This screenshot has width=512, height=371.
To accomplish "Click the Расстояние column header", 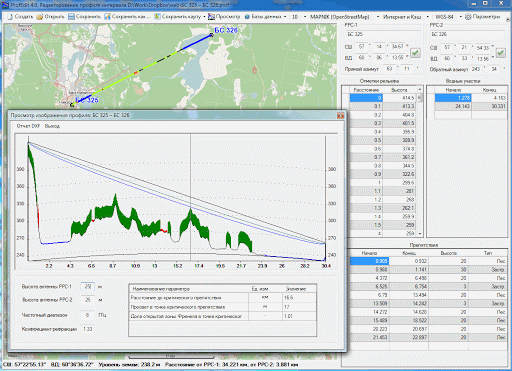I will pyautogui.click(x=366, y=90).
